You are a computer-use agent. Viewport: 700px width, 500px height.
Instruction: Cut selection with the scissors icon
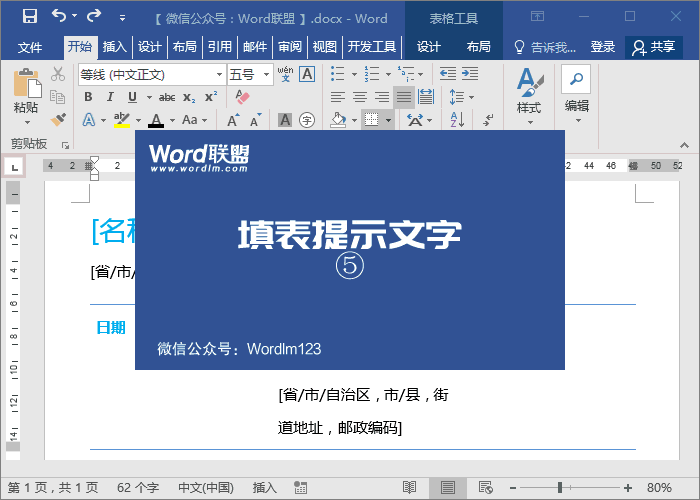(x=58, y=74)
